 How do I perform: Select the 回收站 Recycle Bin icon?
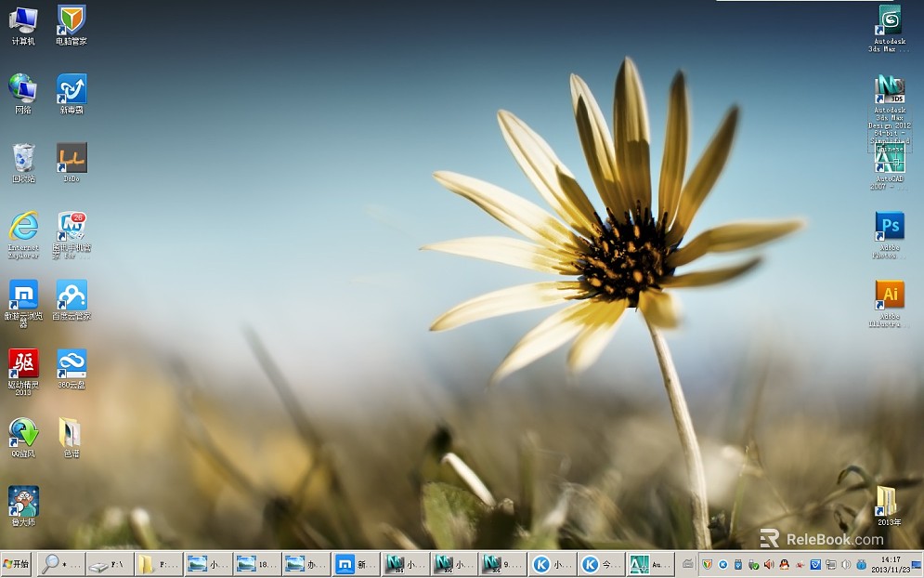[x=23, y=158]
